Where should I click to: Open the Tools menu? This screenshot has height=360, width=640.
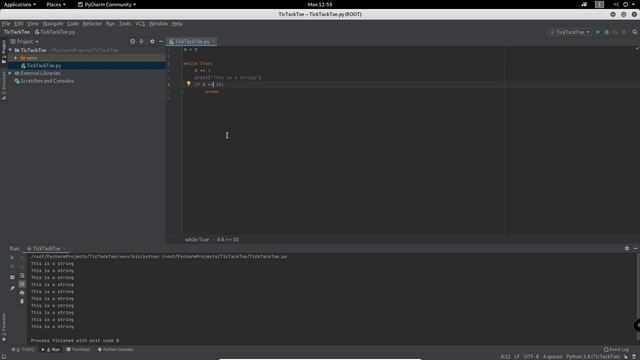(125, 24)
